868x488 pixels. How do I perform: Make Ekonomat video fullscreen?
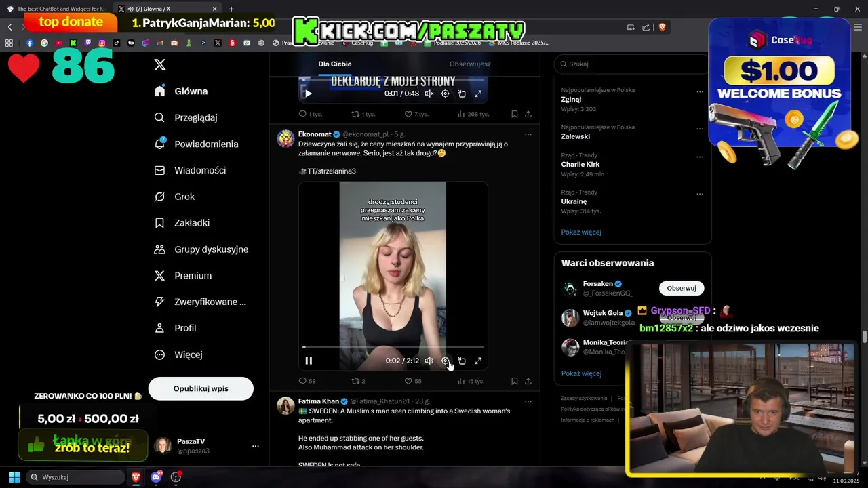[478, 361]
